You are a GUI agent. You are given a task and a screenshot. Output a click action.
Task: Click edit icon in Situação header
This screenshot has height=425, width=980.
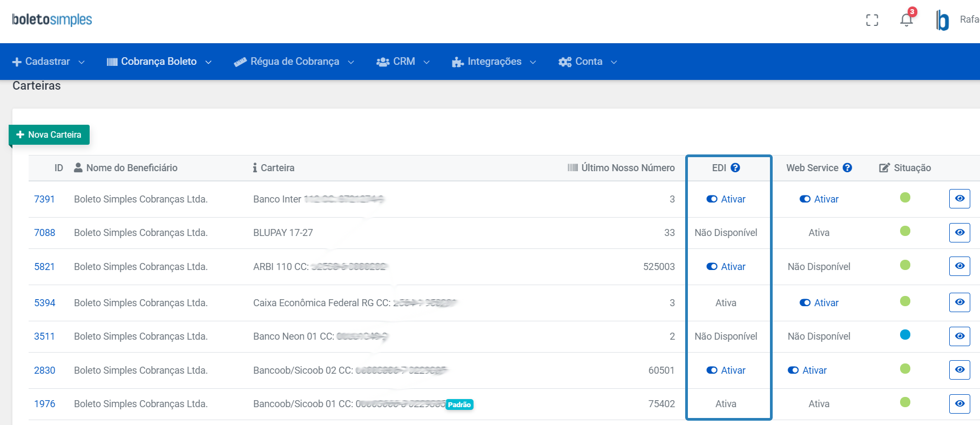(x=884, y=168)
